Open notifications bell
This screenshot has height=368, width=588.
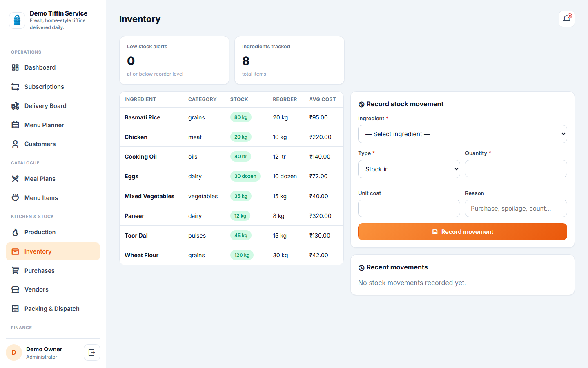[x=567, y=19]
